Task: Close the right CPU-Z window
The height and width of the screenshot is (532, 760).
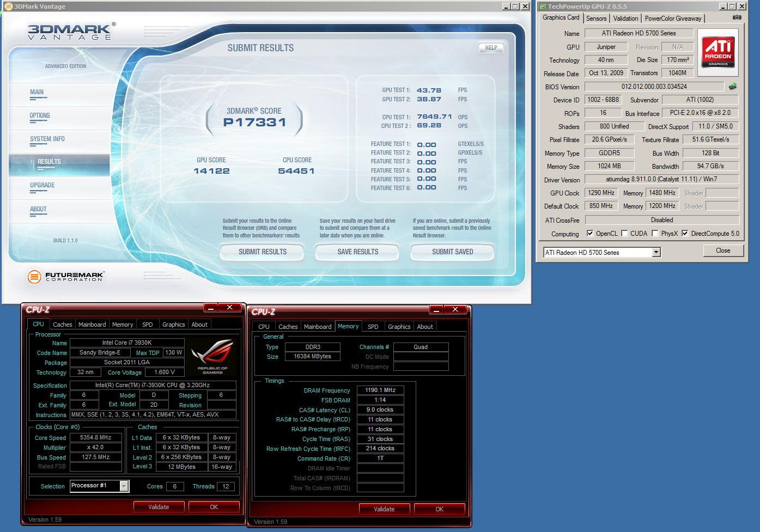Action: coord(455,310)
